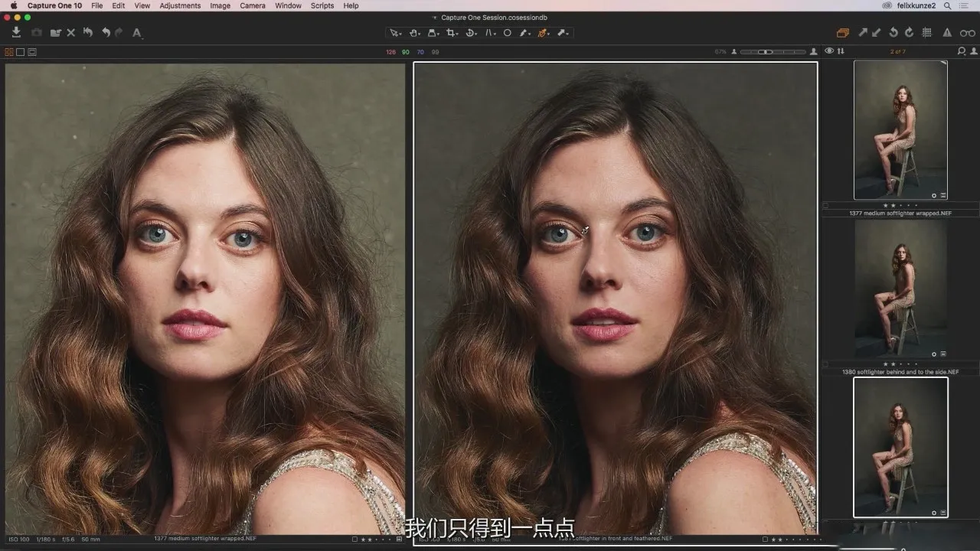The image size is (980, 551).
Task: Rotate image right with clockwise icon
Action: click(909, 32)
